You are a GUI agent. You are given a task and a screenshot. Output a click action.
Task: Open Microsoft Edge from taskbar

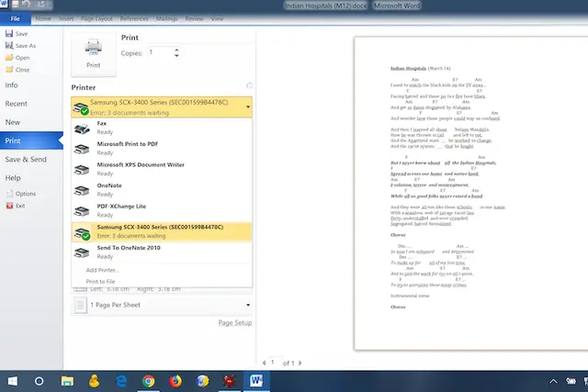(x=121, y=381)
